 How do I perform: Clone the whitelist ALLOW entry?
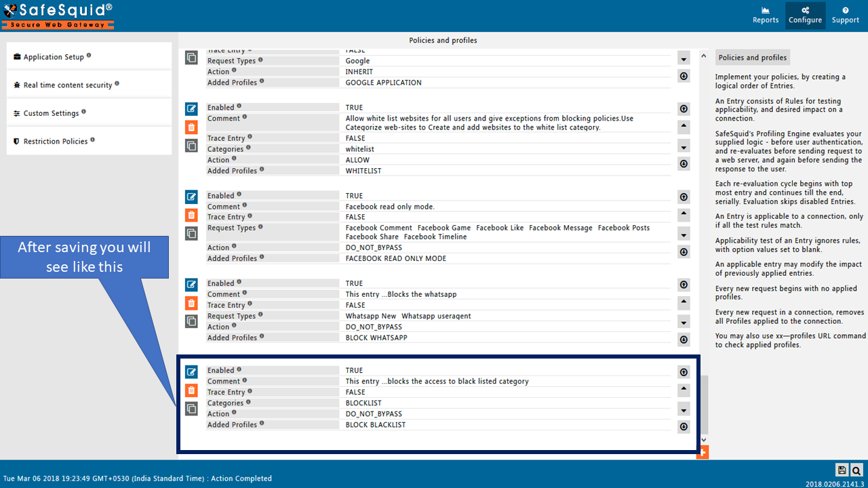191,145
